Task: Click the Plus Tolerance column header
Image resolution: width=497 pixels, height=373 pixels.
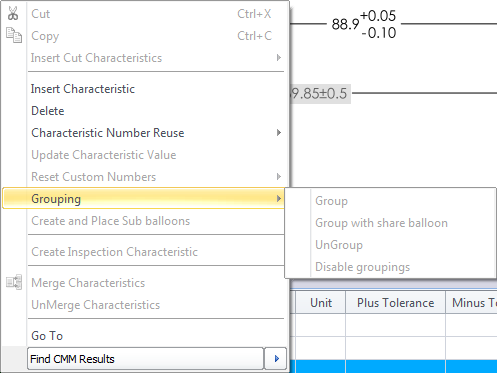Action: pyautogui.click(x=395, y=302)
